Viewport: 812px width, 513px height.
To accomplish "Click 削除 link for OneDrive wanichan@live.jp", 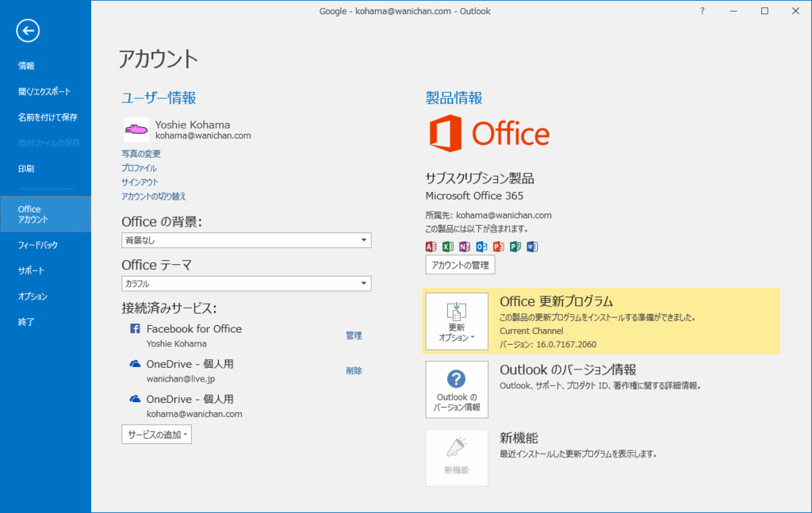I will pyautogui.click(x=354, y=370).
